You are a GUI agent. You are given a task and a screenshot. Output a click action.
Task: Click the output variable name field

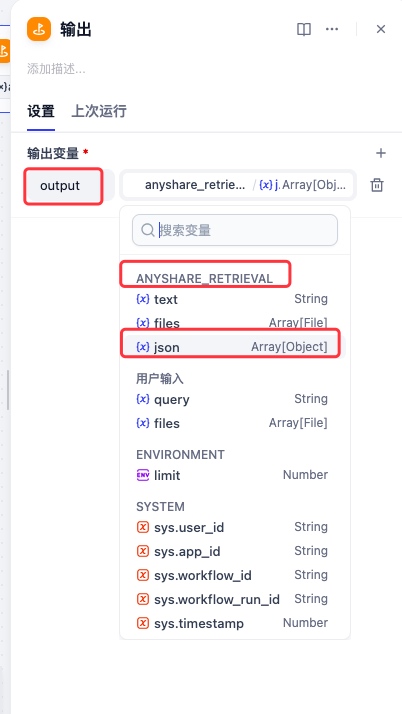coord(63,186)
